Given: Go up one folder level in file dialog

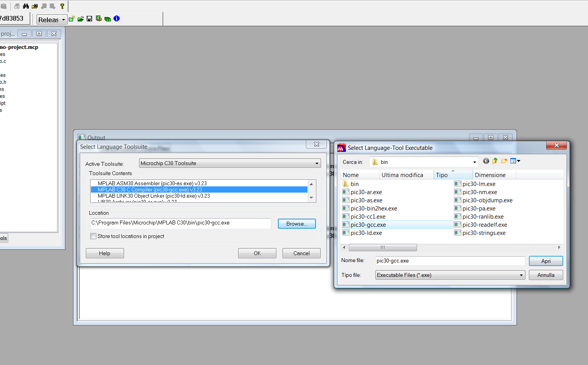Looking at the screenshot, I should tap(495, 161).
